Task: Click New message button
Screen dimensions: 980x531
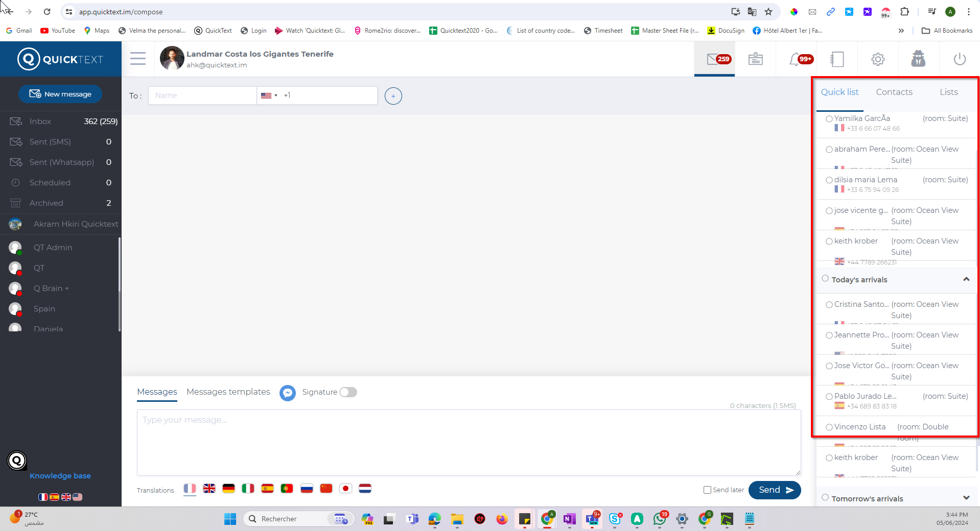Action: pyautogui.click(x=60, y=94)
